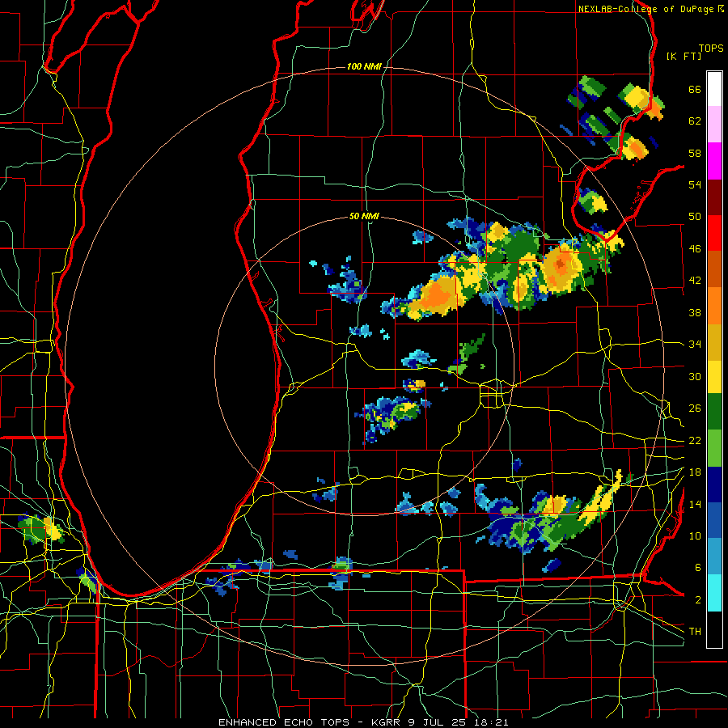Click the Enhanced Echo Tops KGRR caption
This screenshot has width=728, height=728.
(x=364, y=722)
